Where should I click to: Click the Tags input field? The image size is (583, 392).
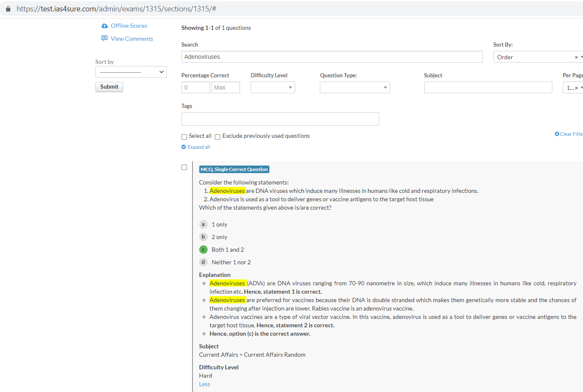pyautogui.click(x=280, y=119)
